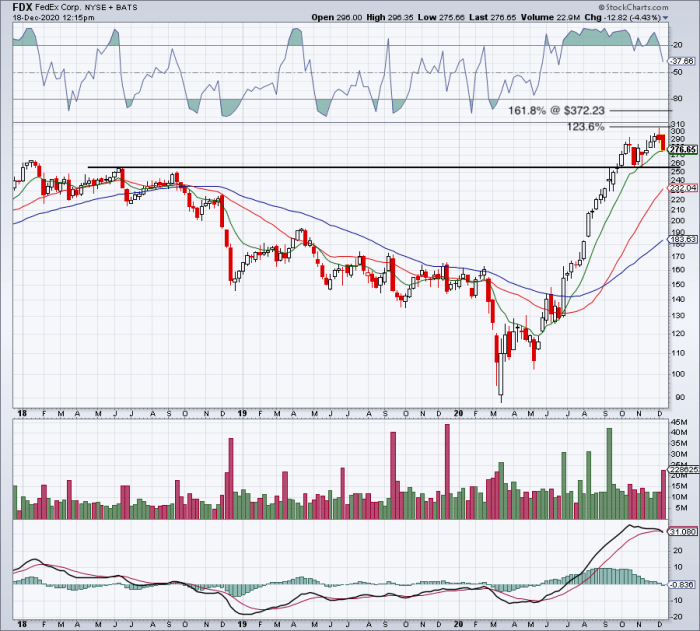This screenshot has height=631, width=700.
Task: Click the Last 276.65 header value
Action: coord(492,17)
